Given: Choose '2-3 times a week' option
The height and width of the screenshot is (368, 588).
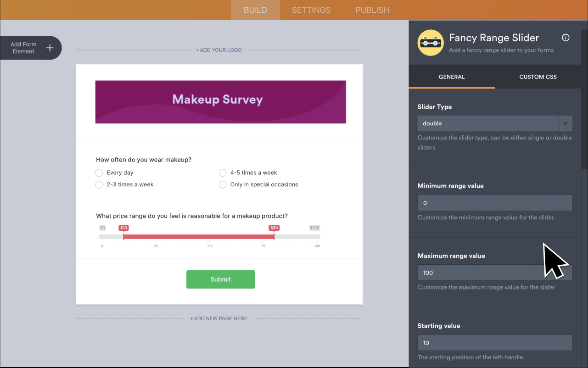Looking at the screenshot, I should [x=99, y=184].
